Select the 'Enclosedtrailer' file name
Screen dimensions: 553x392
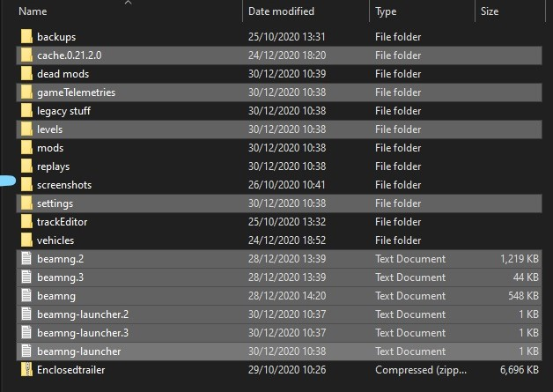[71, 370]
